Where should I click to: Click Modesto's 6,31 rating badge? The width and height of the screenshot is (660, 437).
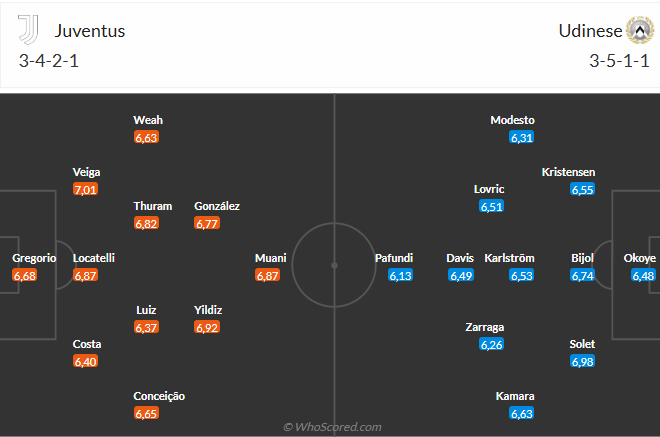(521, 137)
